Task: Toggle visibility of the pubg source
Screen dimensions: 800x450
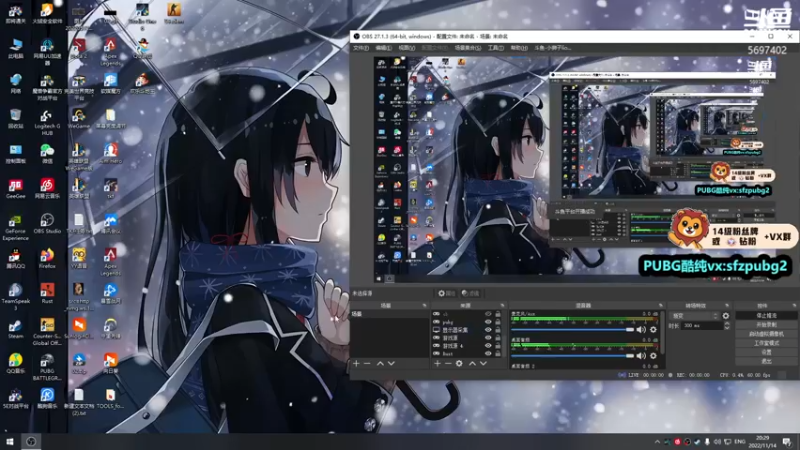Action: click(488, 322)
